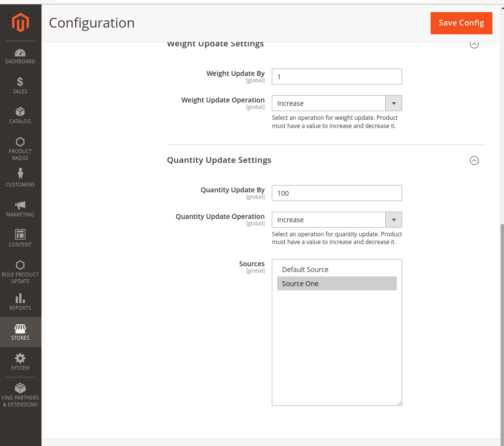Screen dimensions: 504x446
Task: Open the Content layout icon menu
Action: click(20, 238)
